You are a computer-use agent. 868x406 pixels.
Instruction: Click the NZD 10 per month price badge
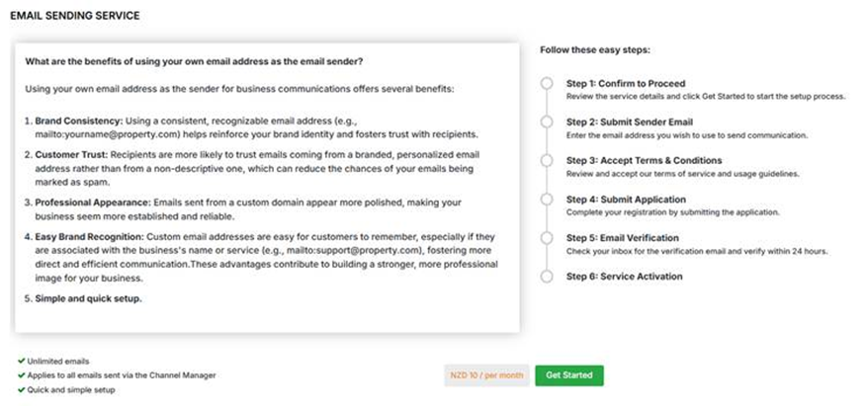[487, 375]
